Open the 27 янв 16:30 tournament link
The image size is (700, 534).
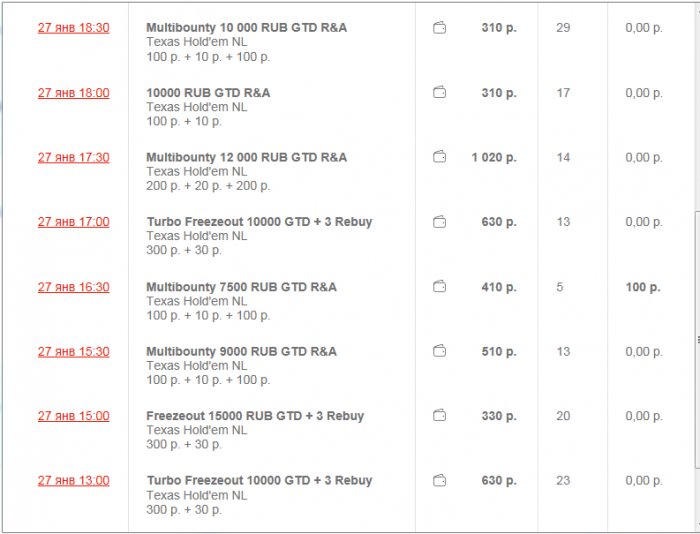[74, 287]
